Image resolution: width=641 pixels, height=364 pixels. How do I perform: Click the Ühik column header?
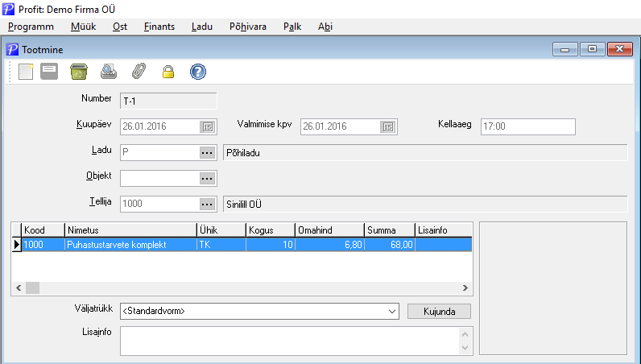coord(221,230)
